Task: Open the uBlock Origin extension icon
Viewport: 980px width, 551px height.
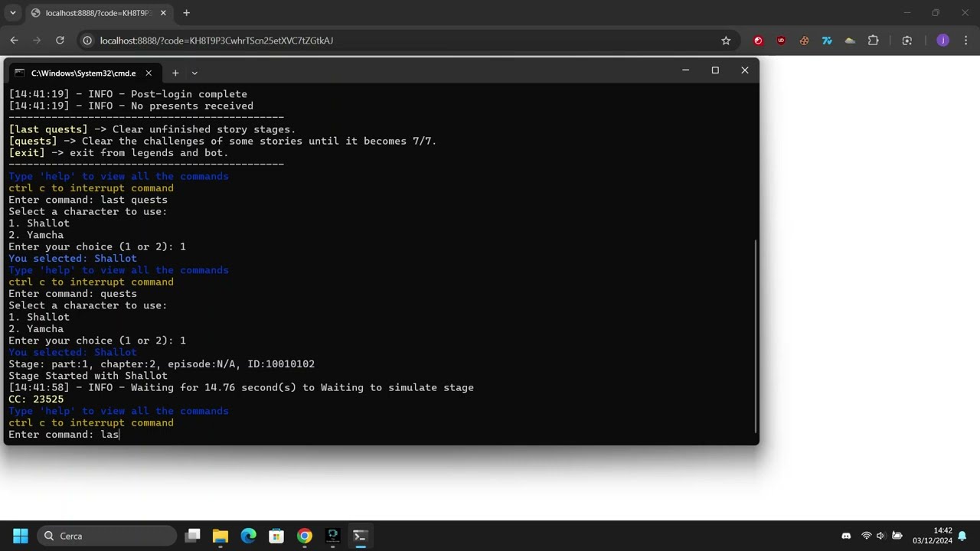Action: tap(781, 41)
